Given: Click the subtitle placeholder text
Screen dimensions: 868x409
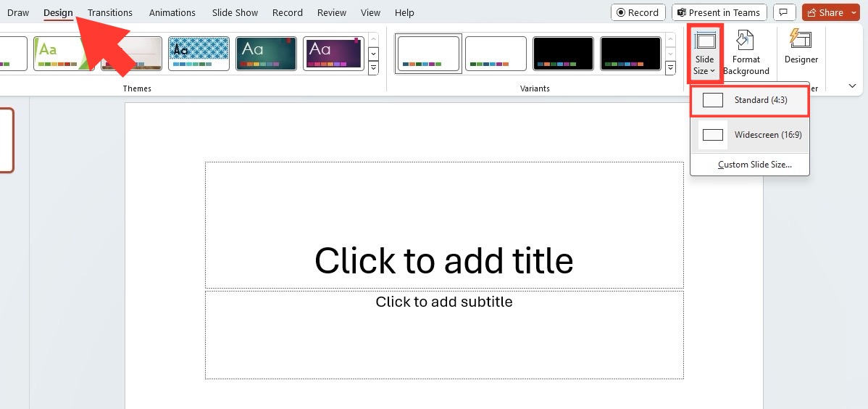Looking at the screenshot, I should 444,302.
